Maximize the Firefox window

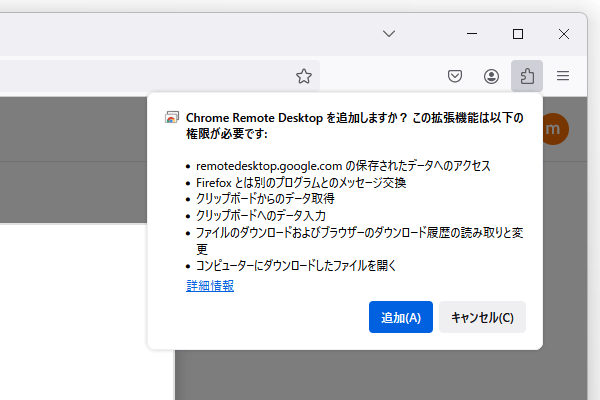click(x=518, y=34)
